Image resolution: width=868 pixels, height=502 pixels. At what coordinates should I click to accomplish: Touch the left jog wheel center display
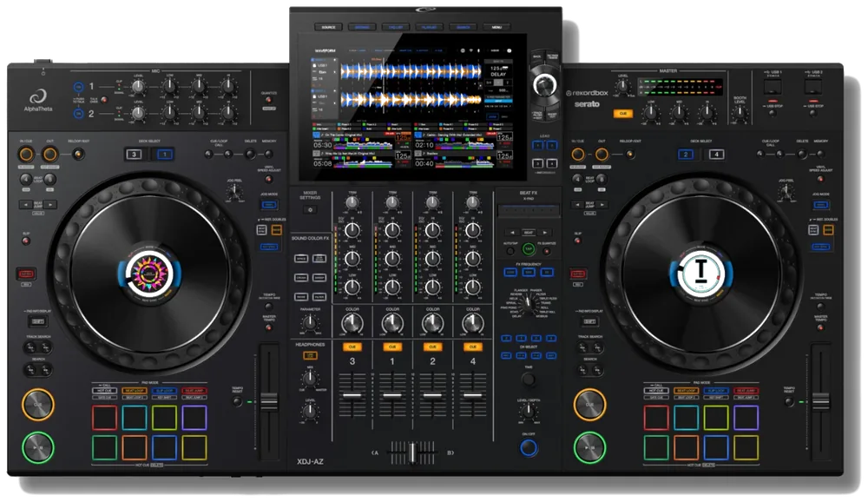click(x=149, y=274)
